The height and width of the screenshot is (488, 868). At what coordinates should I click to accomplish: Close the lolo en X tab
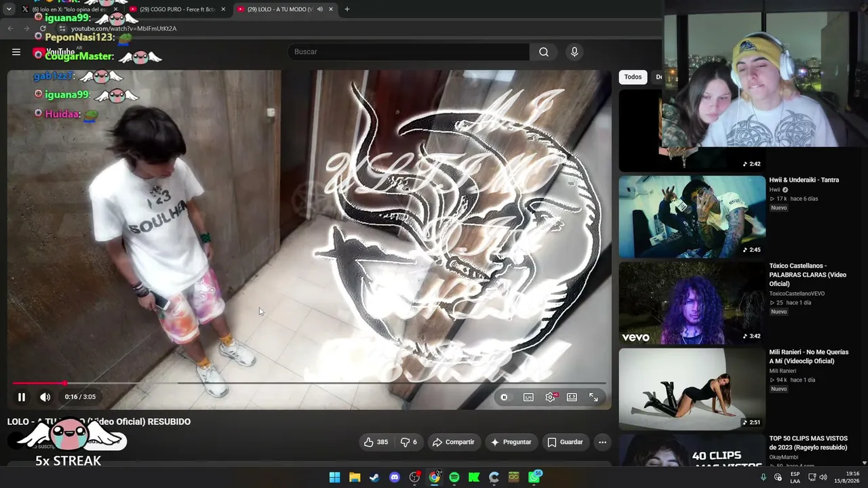pos(115,9)
